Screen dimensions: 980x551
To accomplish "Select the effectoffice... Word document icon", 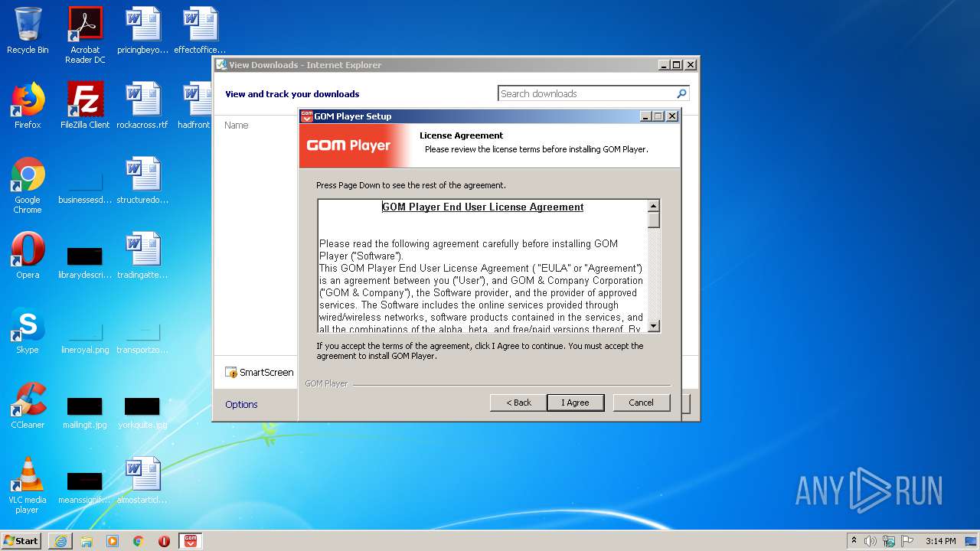I will tap(200, 31).
